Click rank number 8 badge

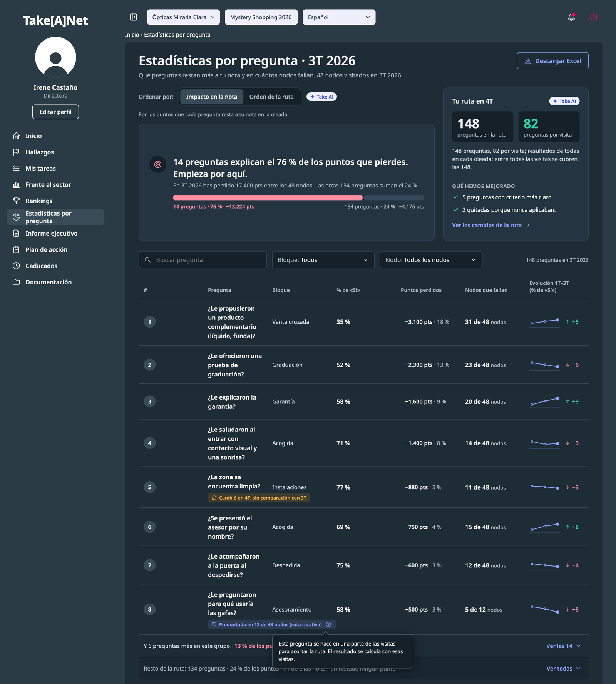(x=150, y=609)
